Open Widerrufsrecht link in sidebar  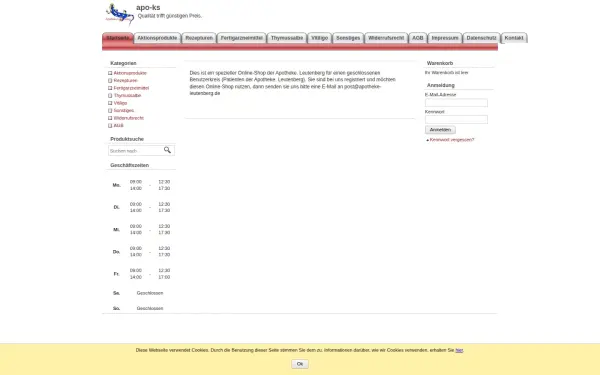click(x=129, y=118)
